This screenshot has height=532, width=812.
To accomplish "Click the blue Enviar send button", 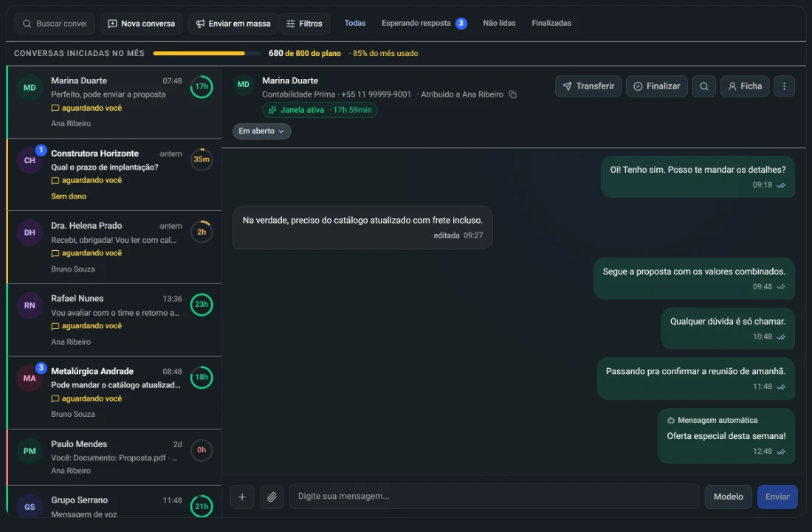I will point(777,497).
